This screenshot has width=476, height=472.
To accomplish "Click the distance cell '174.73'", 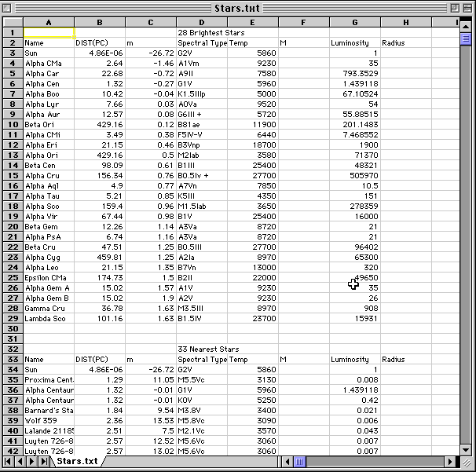I will [x=100, y=278].
